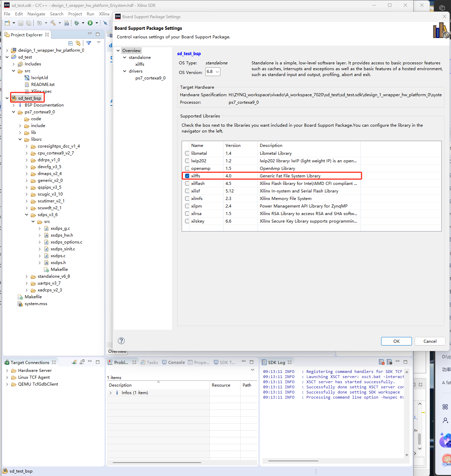Open Project Explorer view menu triangle
Image resolution: width=451 pixels, height=476 pixels.
(99, 43)
